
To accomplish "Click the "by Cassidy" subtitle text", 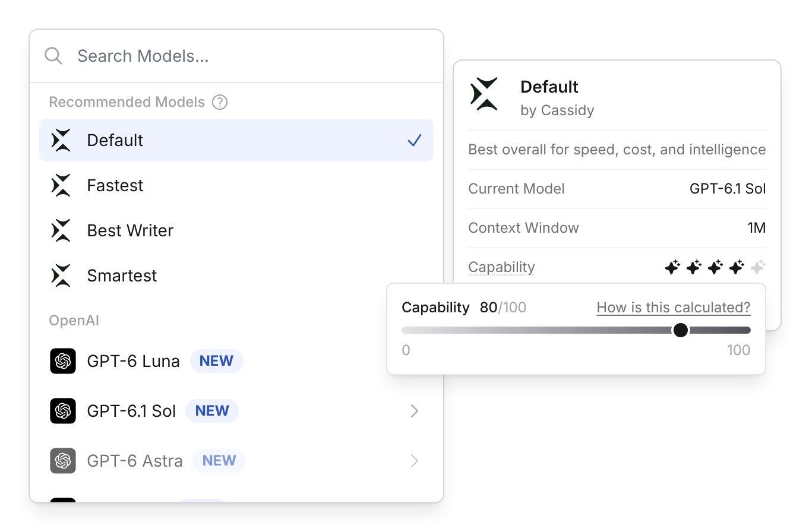I will pyautogui.click(x=557, y=110).
